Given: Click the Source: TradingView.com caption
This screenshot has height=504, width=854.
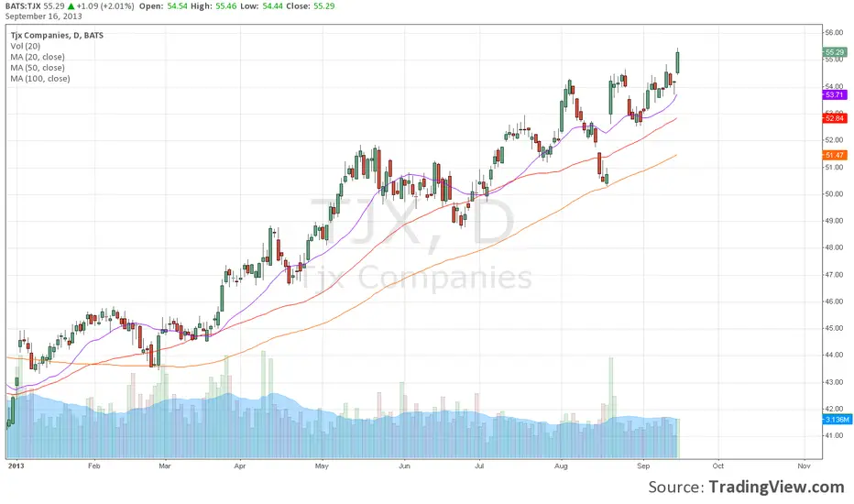Looking at the screenshot, I should pyautogui.click(x=746, y=487).
